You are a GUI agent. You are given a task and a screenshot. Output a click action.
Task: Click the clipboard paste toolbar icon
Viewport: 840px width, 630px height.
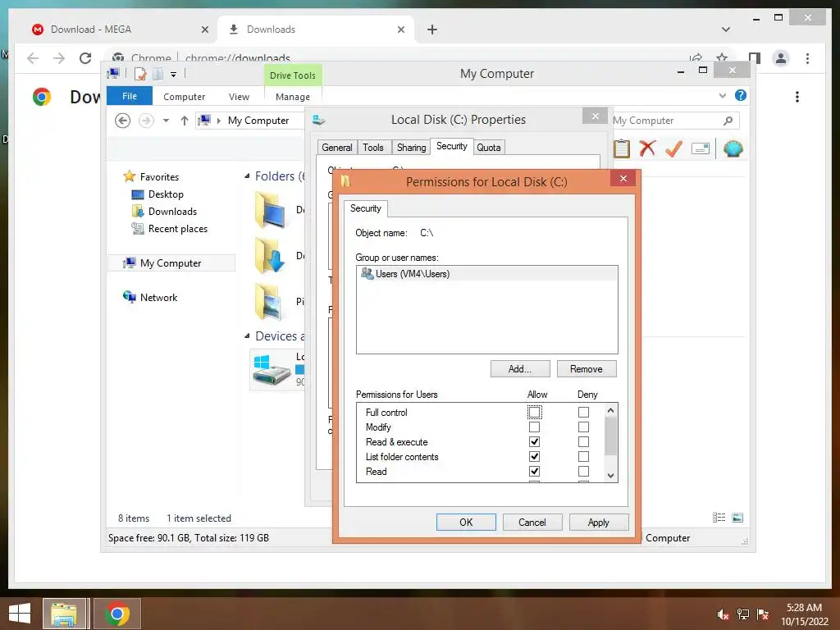(622, 148)
